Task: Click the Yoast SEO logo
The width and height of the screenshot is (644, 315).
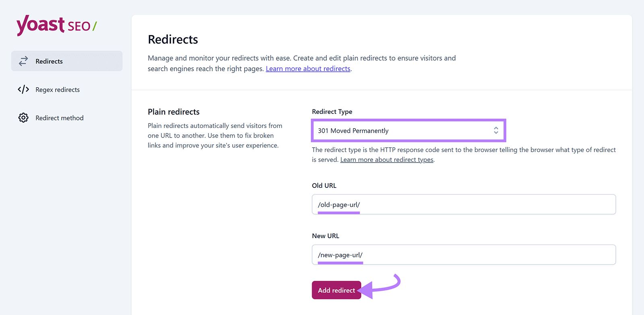Action: [x=56, y=25]
